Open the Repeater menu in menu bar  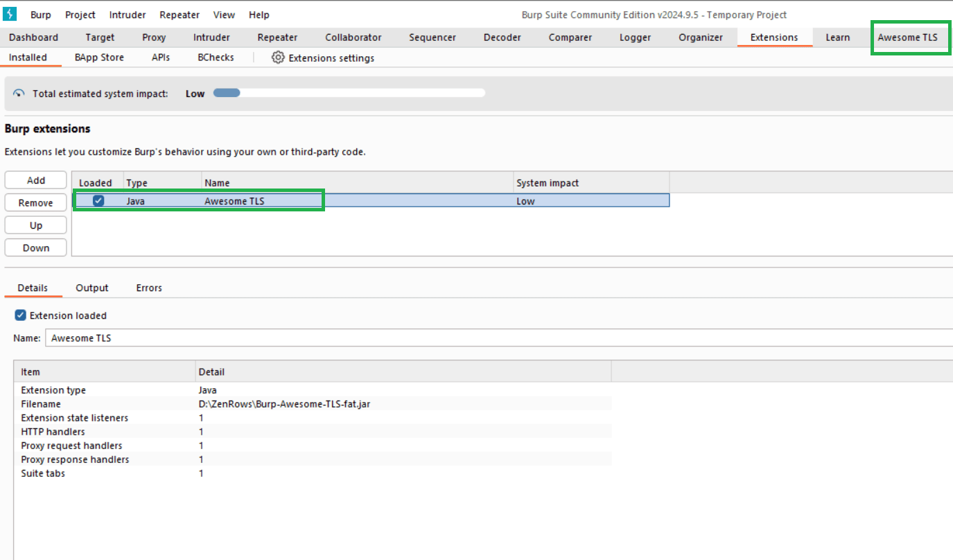(x=180, y=15)
